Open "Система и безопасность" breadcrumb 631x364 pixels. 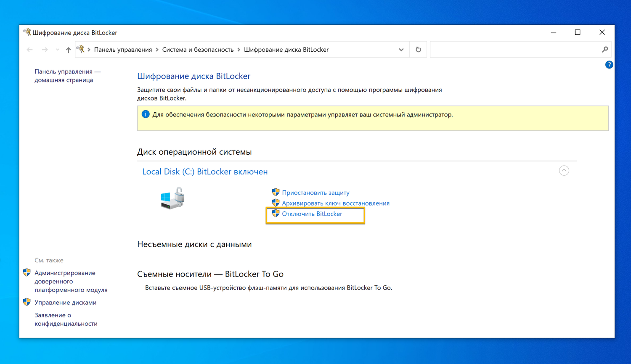coord(198,50)
